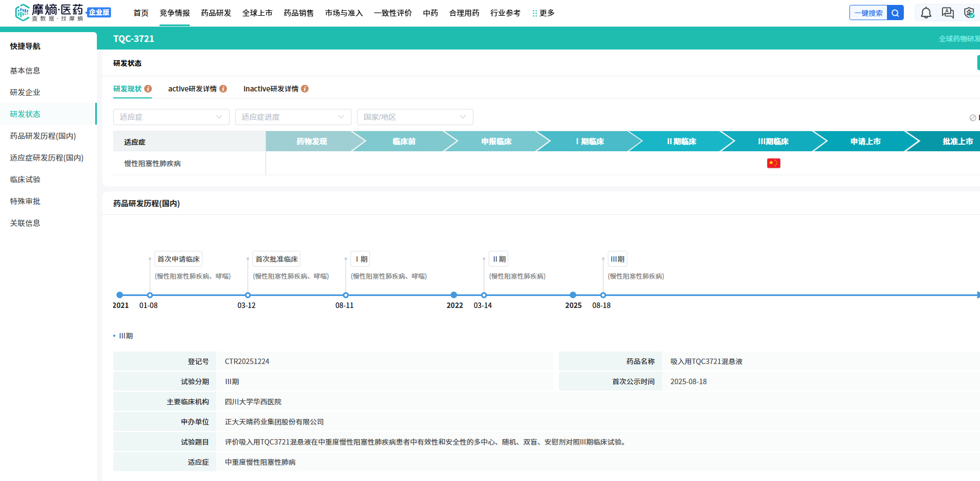Open the 中药 menu
The image size is (980, 481).
point(430,13)
